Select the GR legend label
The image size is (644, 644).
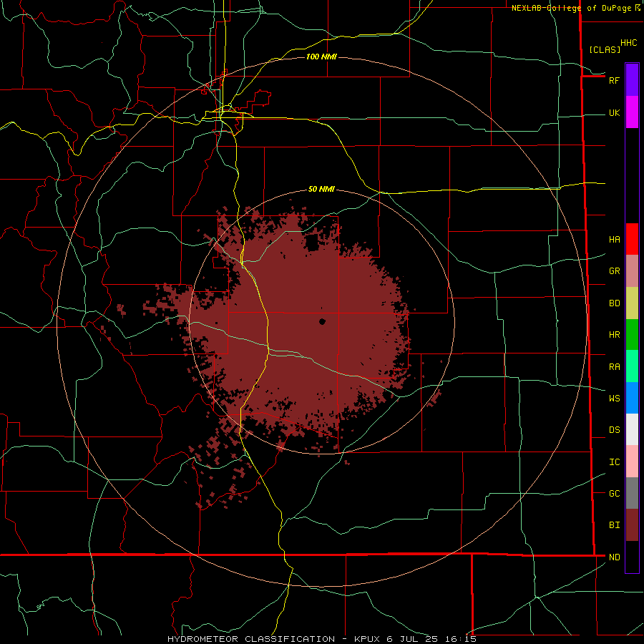click(615, 271)
